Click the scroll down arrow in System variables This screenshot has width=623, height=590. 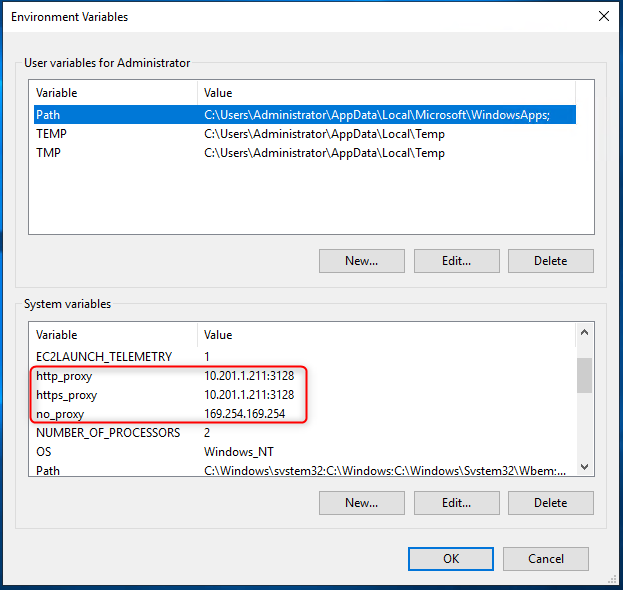click(584, 466)
